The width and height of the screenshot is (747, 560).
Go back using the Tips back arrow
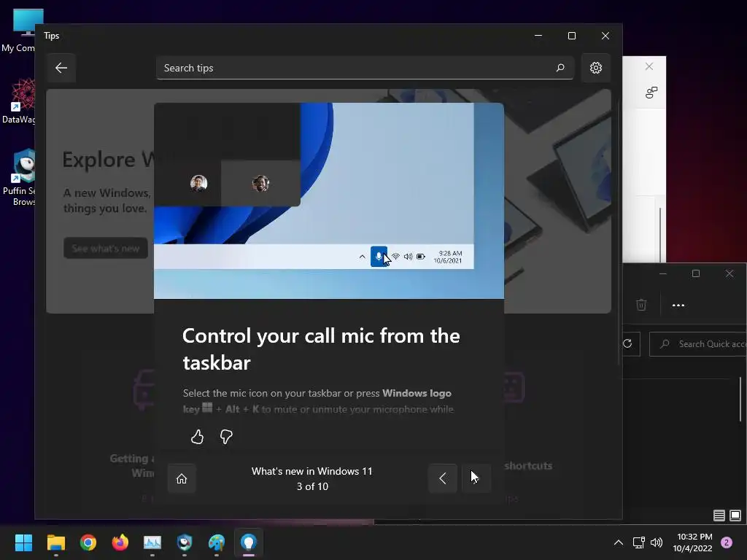[x=61, y=68]
